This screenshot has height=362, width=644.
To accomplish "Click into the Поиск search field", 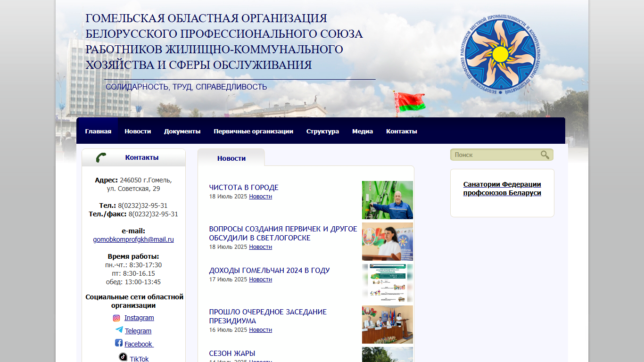I will [x=496, y=155].
